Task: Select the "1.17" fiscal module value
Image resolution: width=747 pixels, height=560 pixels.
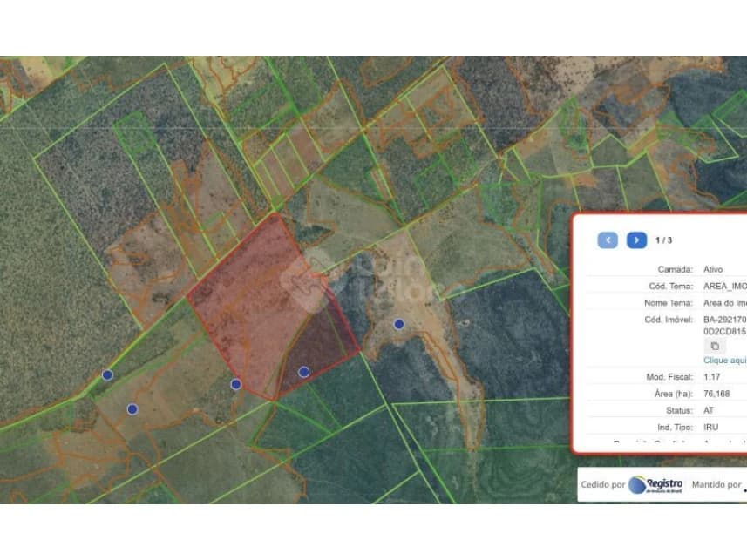Action: (x=712, y=377)
